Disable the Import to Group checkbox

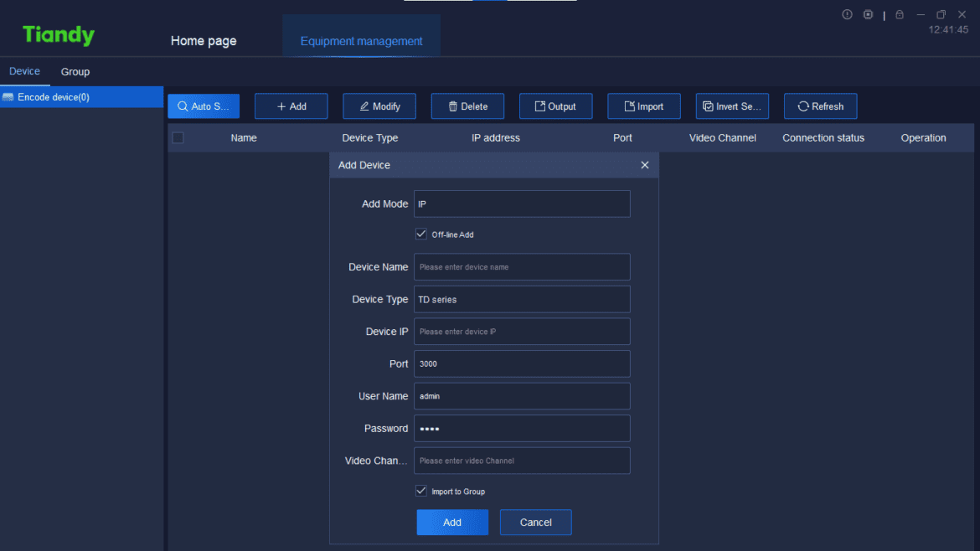pyautogui.click(x=420, y=491)
